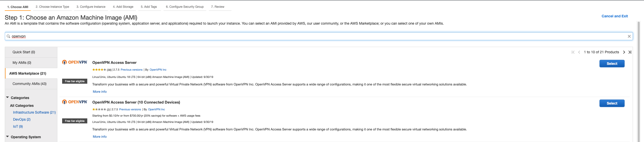
Task: Open OpenVPN Inc vendor link in second listing
Action: 156,109
